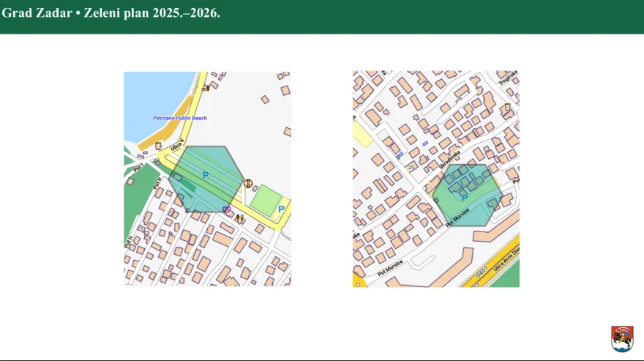Click the house number 25 on right map
The width and height of the screenshot is (644, 361).
(412, 168)
